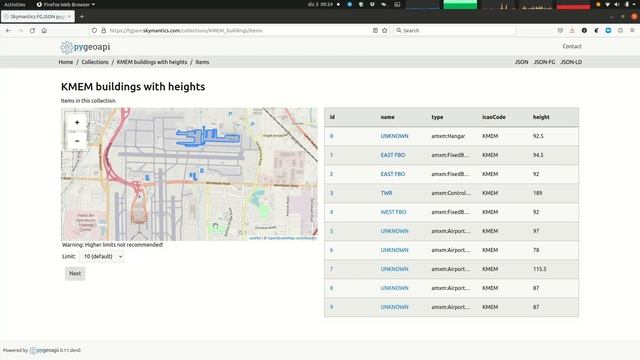Click the amxm:Hangar type cell
The height and width of the screenshot is (360, 640).
coord(448,136)
